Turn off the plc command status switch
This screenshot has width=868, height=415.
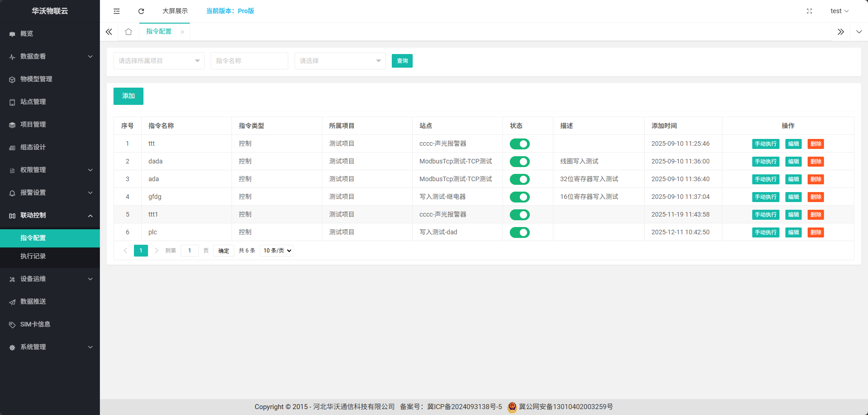[x=519, y=232]
